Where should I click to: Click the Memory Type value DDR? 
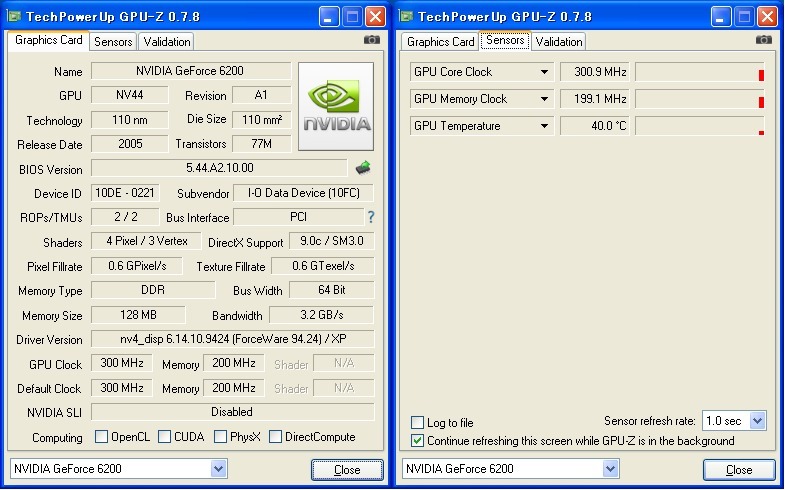[x=153, y=290]
